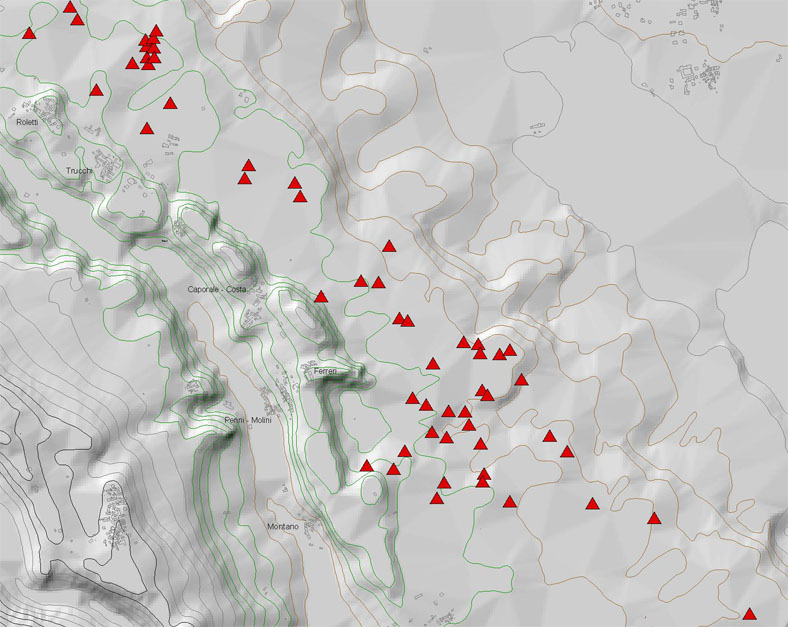Click the Roletti place label
This screenshot has height=627, width=788.
pos(27,122)
